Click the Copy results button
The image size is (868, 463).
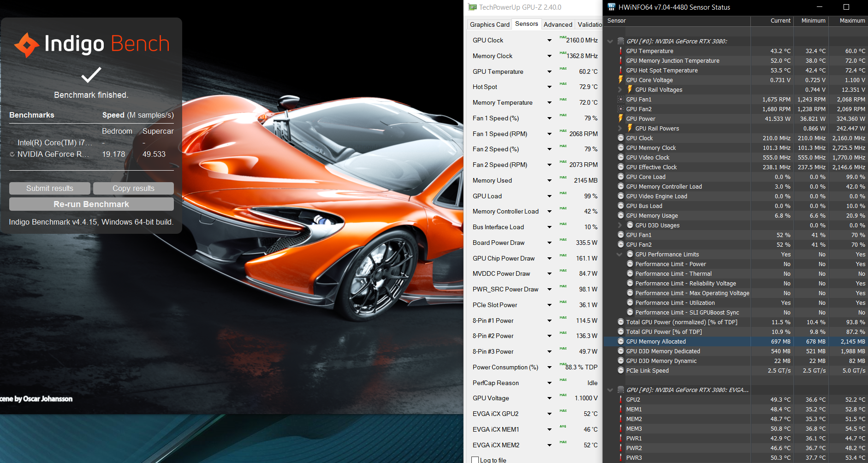tap(133, 188)
